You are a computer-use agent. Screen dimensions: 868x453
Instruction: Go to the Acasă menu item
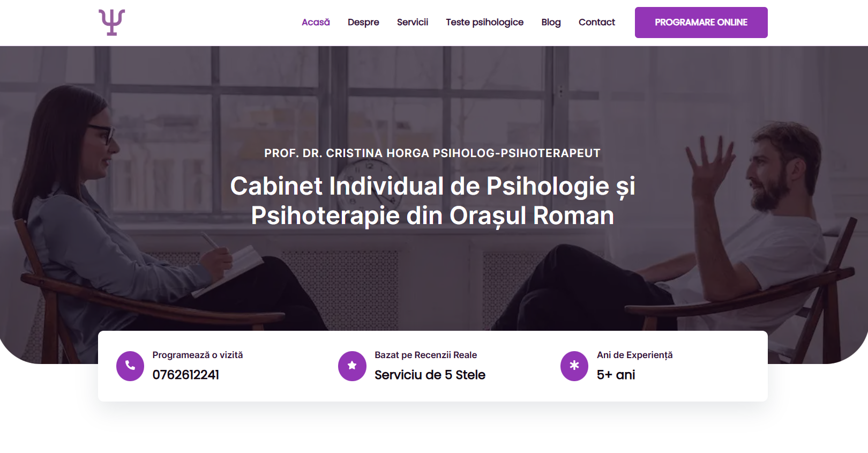(x=316, y=23)
